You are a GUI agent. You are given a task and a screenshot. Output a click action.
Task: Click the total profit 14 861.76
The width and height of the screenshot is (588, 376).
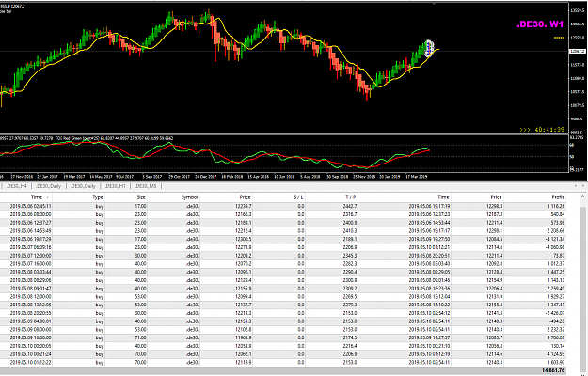[553, 370]
